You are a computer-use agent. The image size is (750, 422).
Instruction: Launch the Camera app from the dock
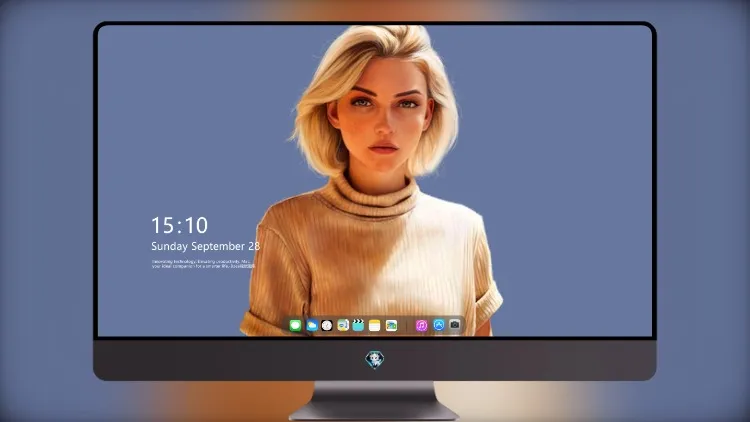(454, 325)
